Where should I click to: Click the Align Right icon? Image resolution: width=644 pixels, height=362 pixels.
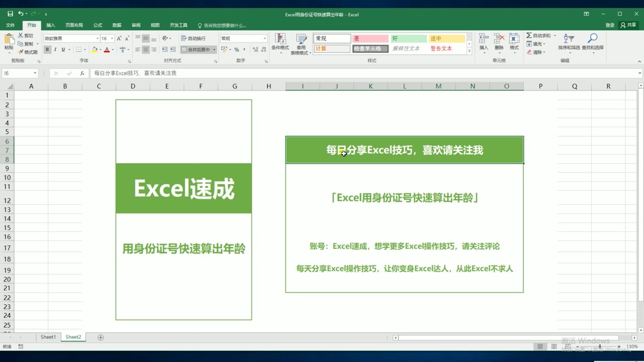tap(153, 49)
